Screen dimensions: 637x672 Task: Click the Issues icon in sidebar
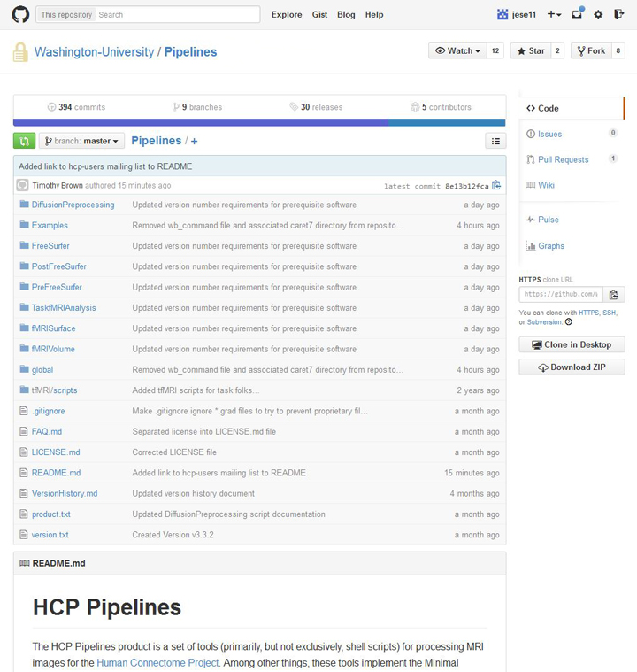coord(530,134)
